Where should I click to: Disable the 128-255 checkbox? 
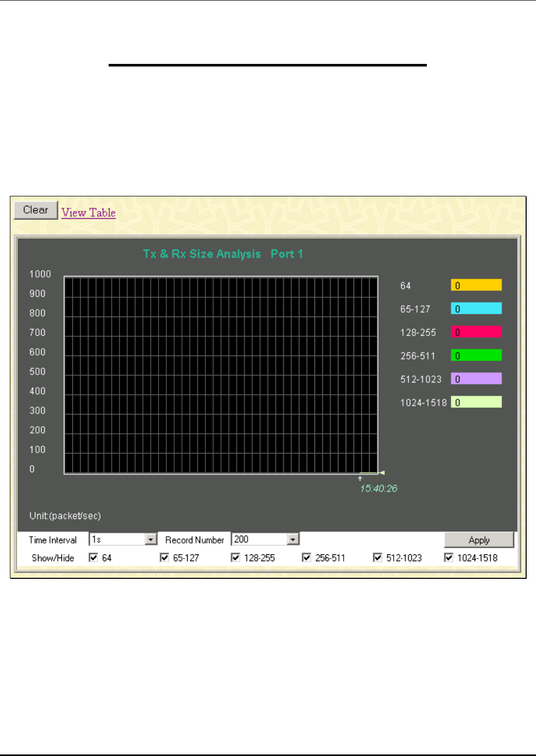click(x=236, y=558)
